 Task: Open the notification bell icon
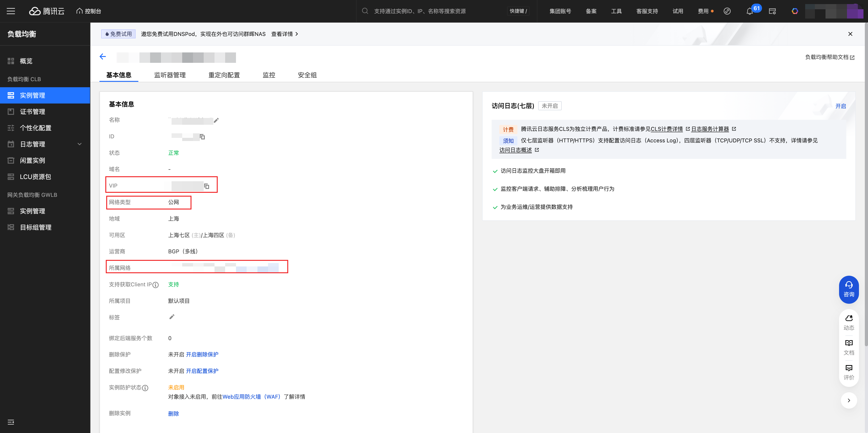pyautogui.click(x=749, y=12)
